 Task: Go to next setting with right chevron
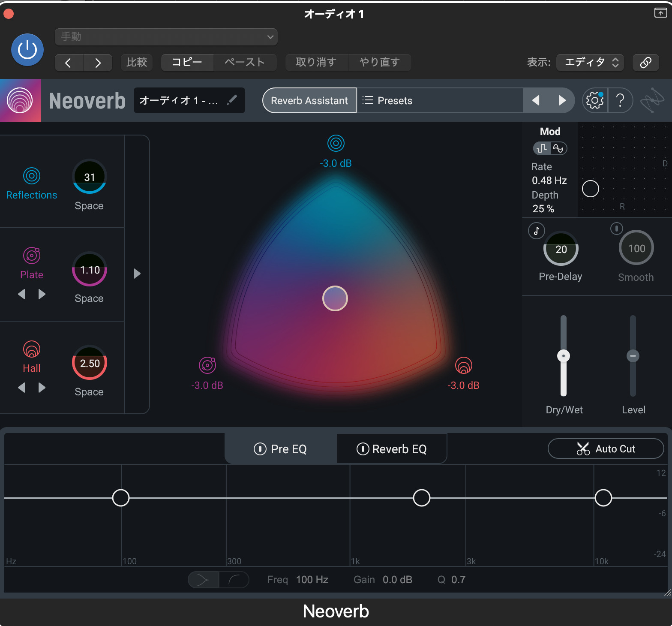click(x=98, y=63)
